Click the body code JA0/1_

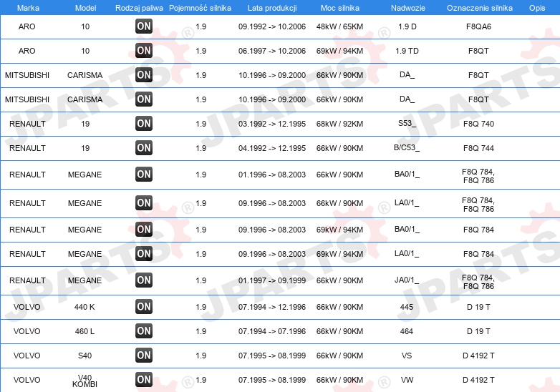pos(407,280)
